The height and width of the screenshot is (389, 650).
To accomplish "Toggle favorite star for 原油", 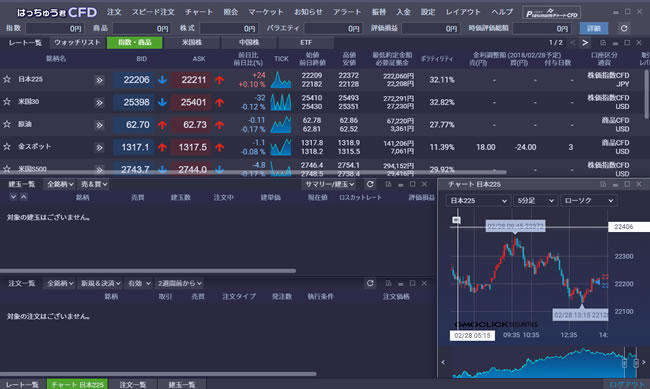I will point(7,124).
